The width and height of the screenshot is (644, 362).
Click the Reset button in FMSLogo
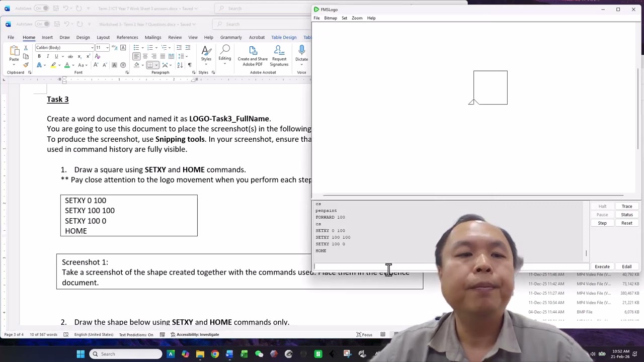coord(627,223)
